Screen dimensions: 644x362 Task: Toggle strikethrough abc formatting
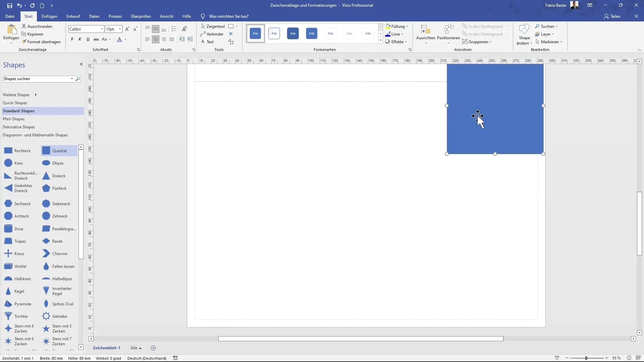point(96,39)
